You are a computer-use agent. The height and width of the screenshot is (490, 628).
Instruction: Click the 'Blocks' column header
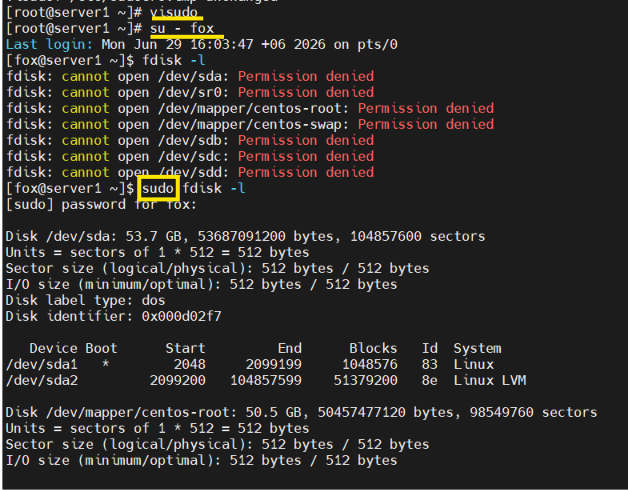[x=373, y=348]
